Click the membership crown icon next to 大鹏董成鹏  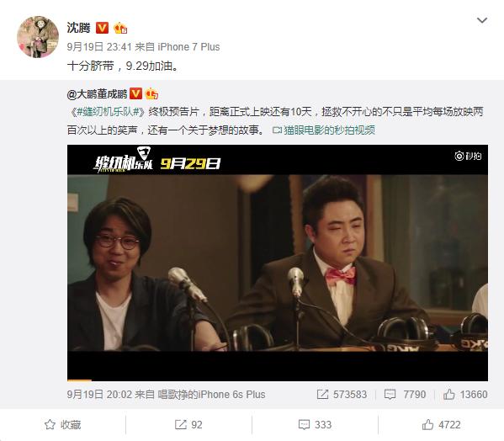pyautogui.click(x=151, y=94)
